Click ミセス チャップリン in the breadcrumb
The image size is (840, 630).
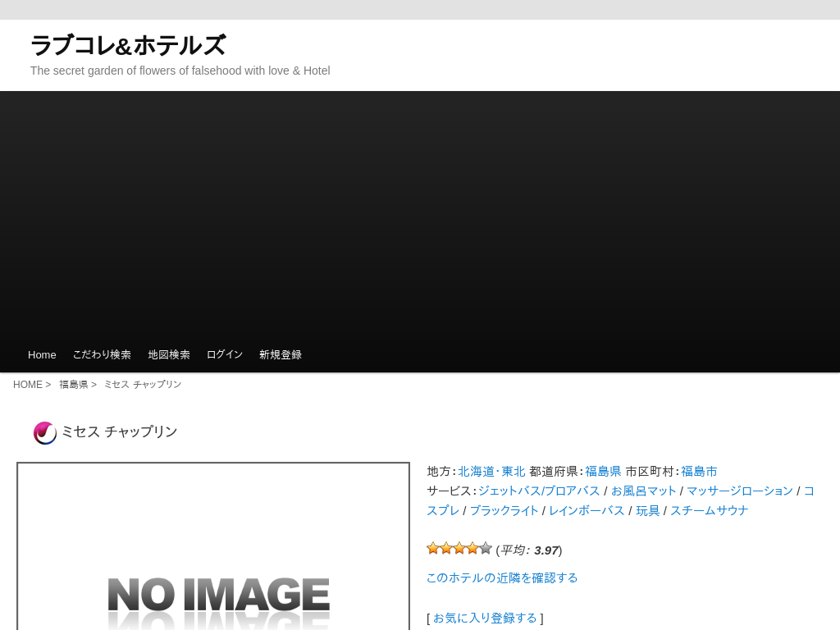pyautogui.click(x=143, y=385)
